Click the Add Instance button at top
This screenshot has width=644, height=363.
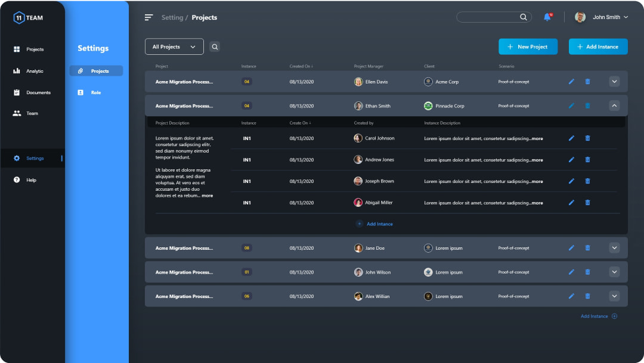tap(597, 46)
